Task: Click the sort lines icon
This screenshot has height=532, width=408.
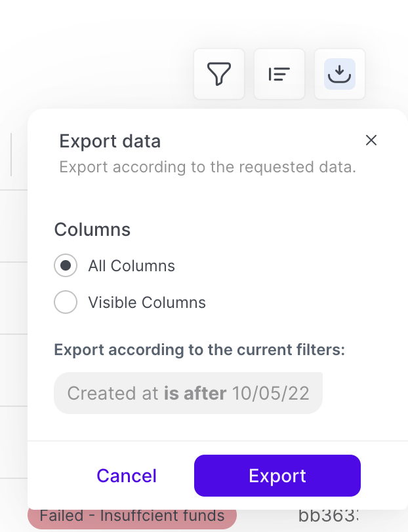Action: (279, 74)
